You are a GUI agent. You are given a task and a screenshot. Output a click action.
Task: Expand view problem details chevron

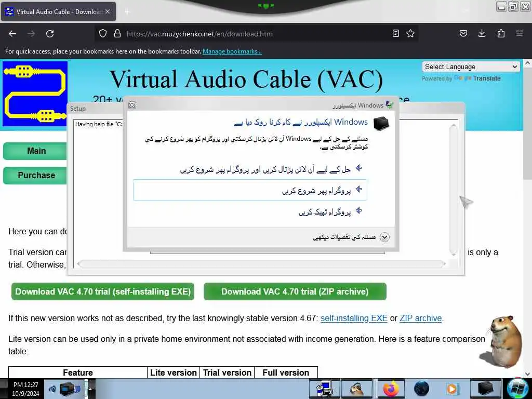tap(384, 237)
